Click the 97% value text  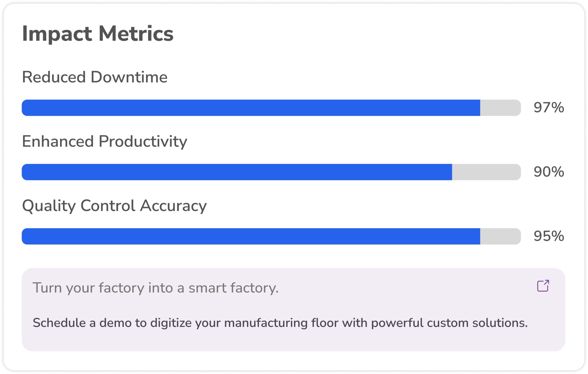(549, 108)
